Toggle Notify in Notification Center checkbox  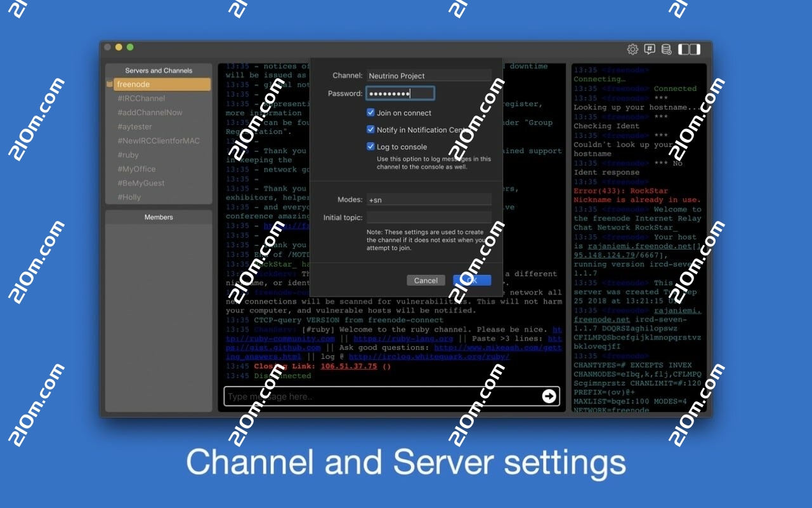(370, 130)
